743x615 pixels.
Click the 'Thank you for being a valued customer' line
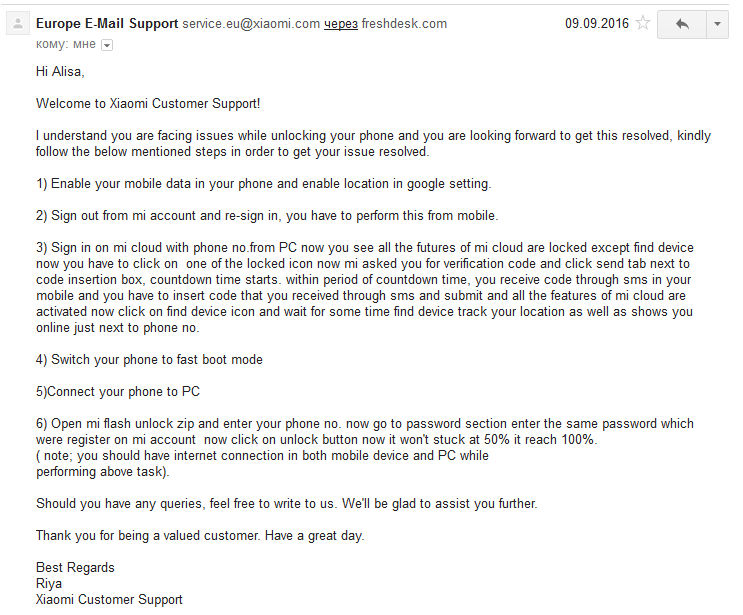tap(200, 536)
